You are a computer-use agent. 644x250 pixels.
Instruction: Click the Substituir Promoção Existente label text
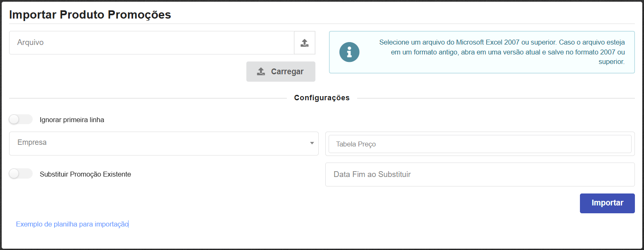[x=85, y=174]
